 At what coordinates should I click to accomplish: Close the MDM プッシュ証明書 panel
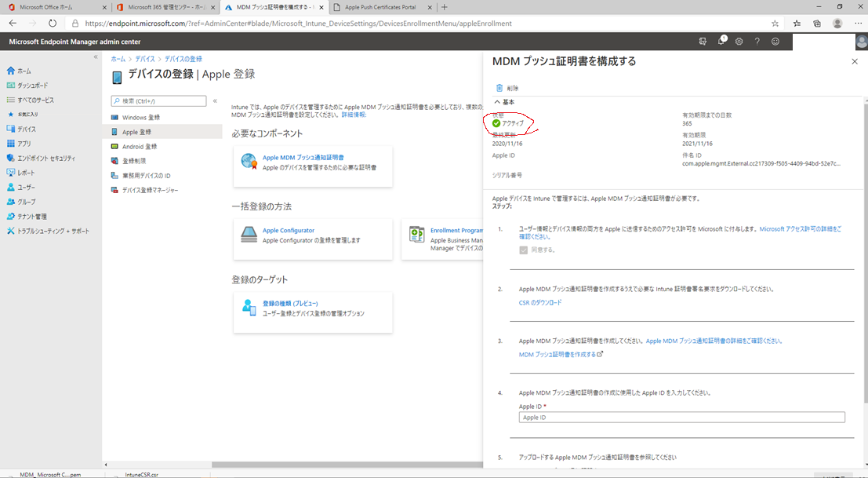[854, 61]
